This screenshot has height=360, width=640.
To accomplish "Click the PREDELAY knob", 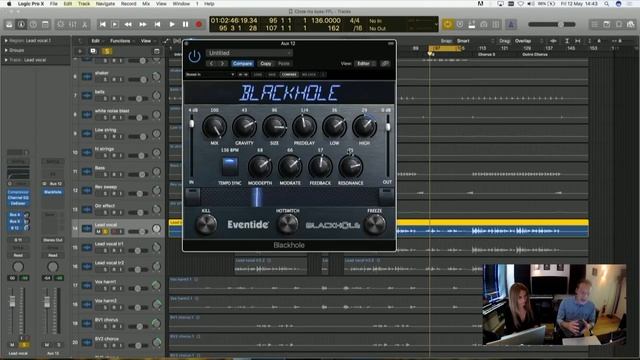I will tap(304, 127).
